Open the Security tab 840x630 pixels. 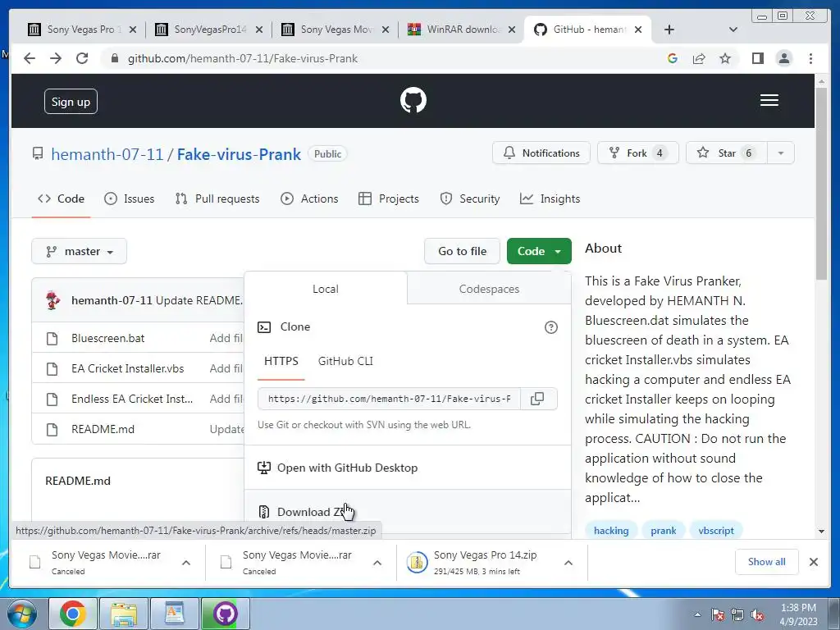click(x=469, y=199)
